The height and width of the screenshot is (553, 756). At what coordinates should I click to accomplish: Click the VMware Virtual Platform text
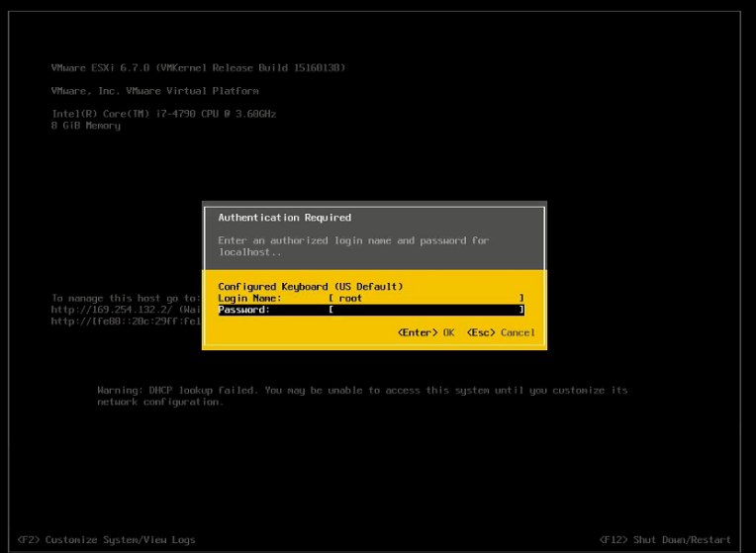[x=154, y=91]
